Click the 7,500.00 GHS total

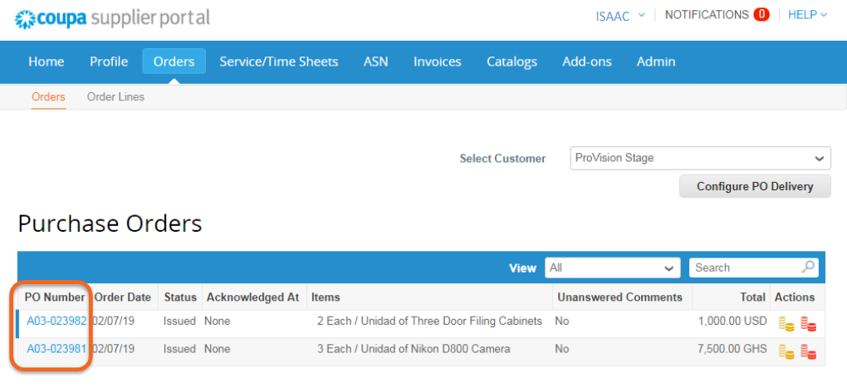click(x=732, y=349)
